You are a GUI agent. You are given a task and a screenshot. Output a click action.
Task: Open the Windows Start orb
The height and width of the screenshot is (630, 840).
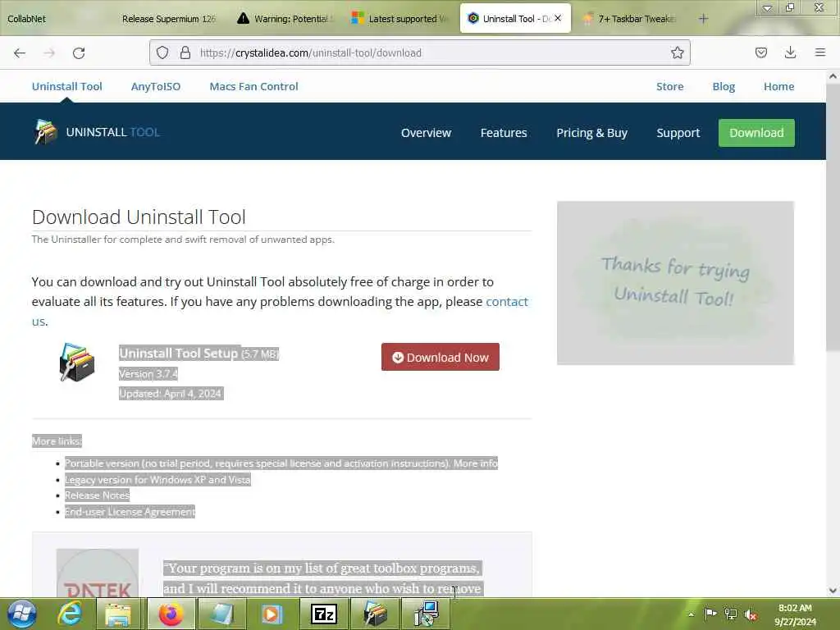click(x=21, y=614)
